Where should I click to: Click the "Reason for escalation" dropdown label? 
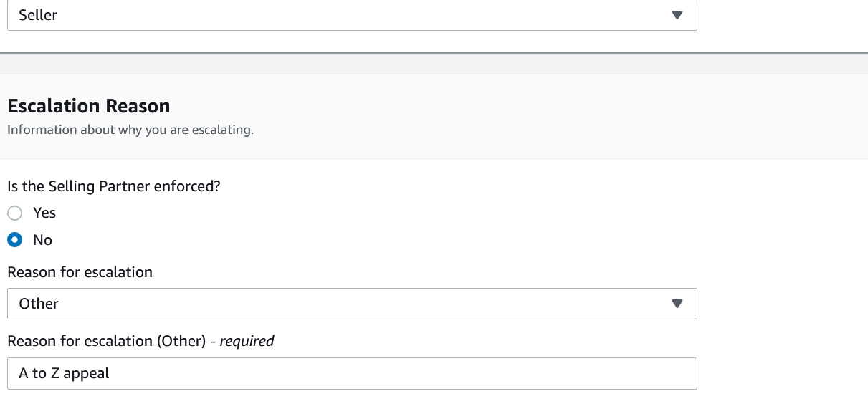80,272
